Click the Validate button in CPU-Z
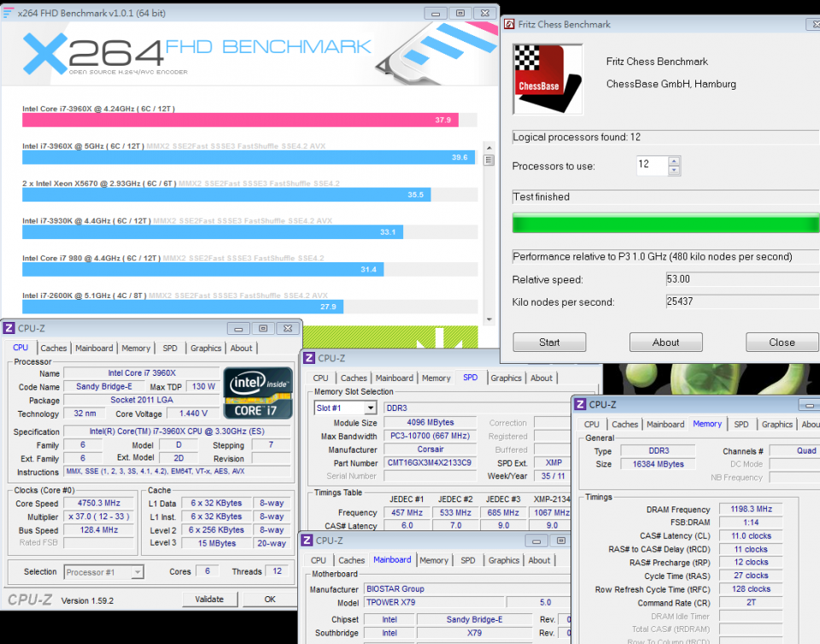 (209, 599)
